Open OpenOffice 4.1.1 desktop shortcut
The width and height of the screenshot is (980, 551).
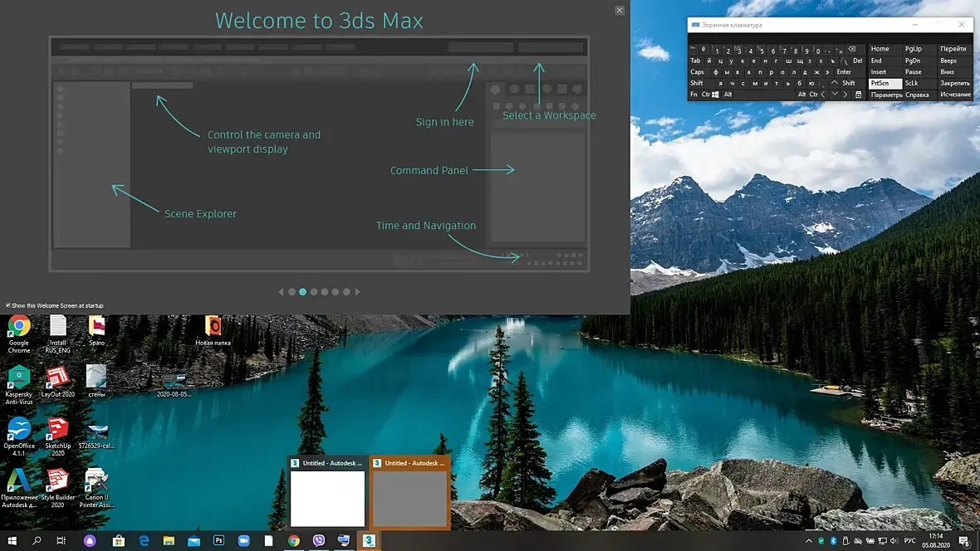[19, 436]
